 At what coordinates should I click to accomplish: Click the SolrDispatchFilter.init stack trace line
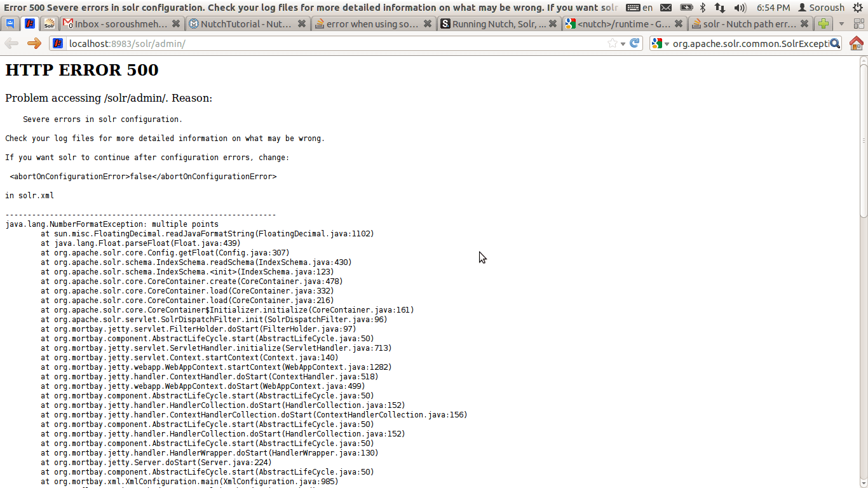[214, 320]
